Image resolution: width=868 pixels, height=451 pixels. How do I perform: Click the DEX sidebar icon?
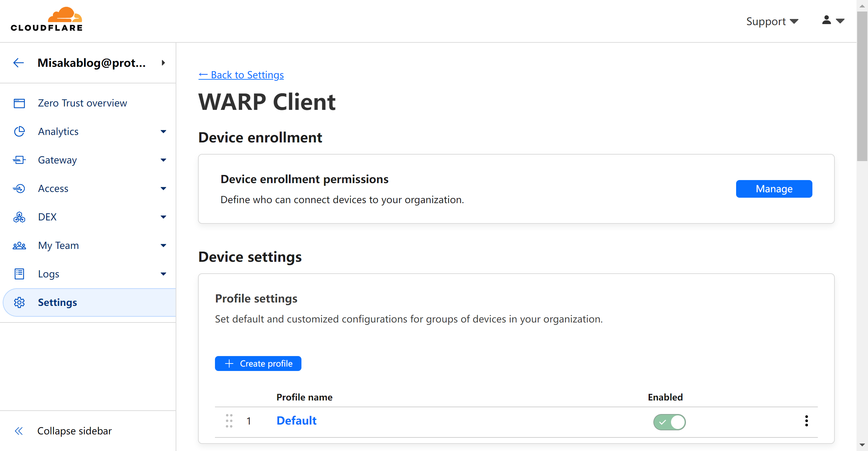point(19,217)
